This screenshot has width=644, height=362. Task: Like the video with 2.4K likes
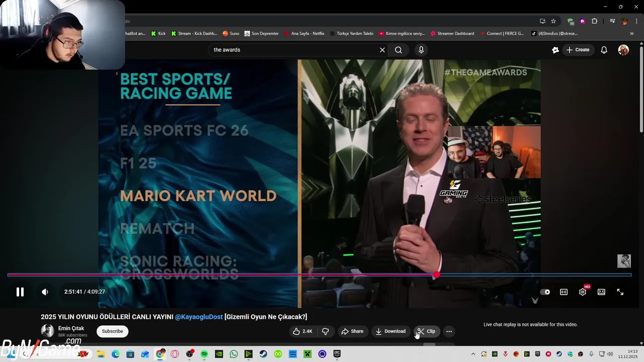[302, 331]
